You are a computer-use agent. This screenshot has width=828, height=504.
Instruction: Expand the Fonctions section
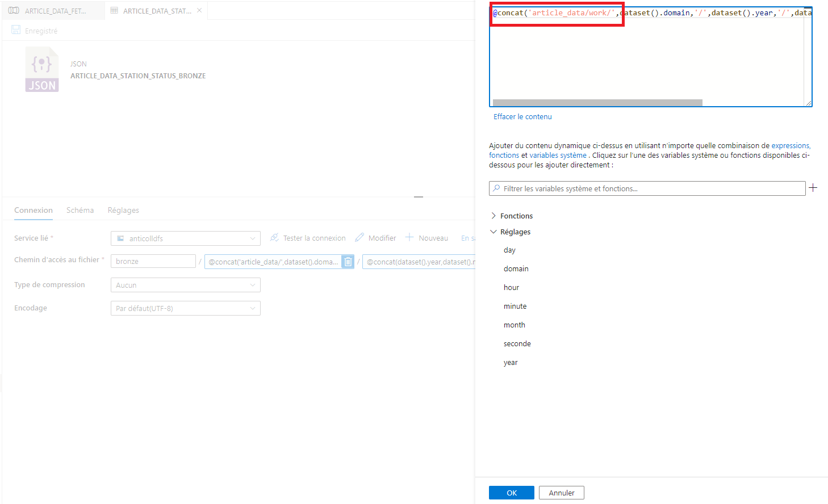494,216
